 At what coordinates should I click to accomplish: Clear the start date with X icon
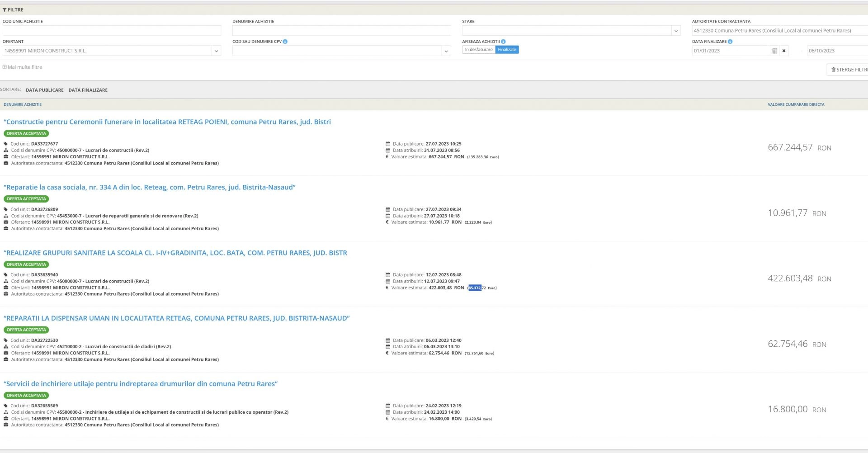click(784, 51)
